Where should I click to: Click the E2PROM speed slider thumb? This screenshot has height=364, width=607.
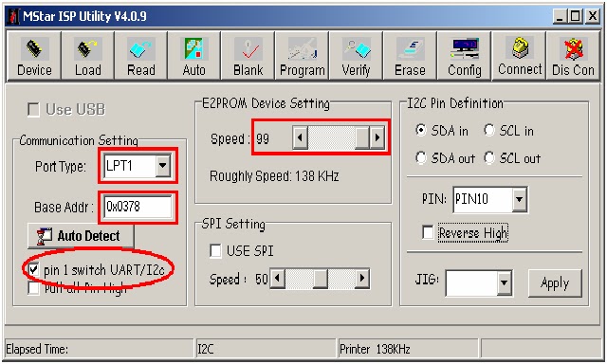coord(362,137)
